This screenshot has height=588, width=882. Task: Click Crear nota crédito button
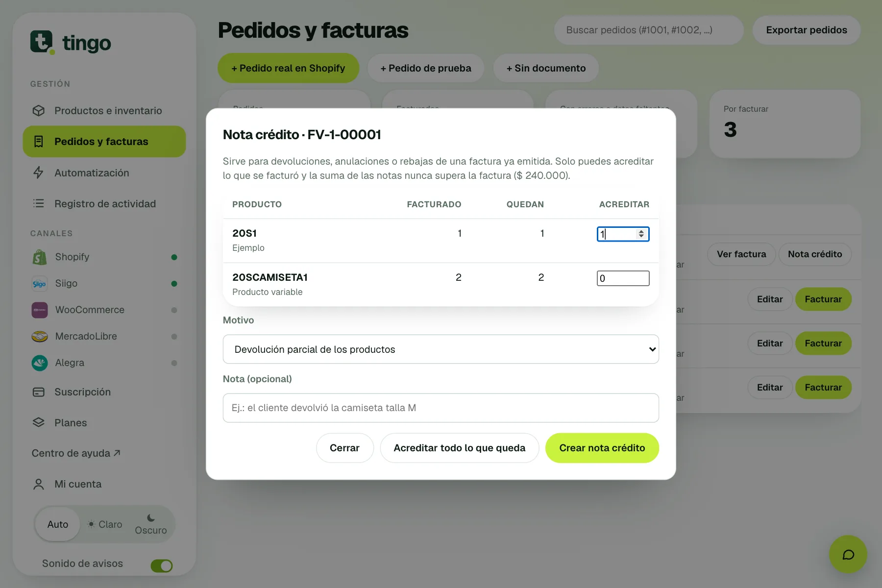(602, 448)
